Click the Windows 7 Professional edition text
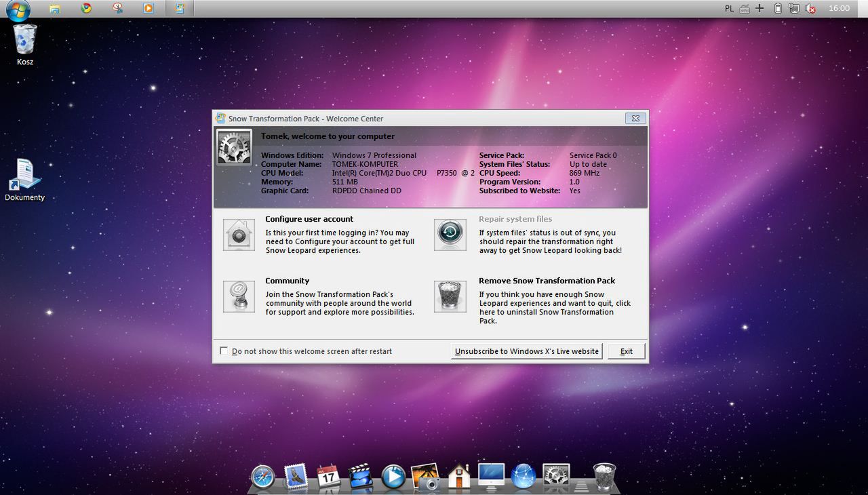This screenshot has width=868, height=495. tap(374, 155)
